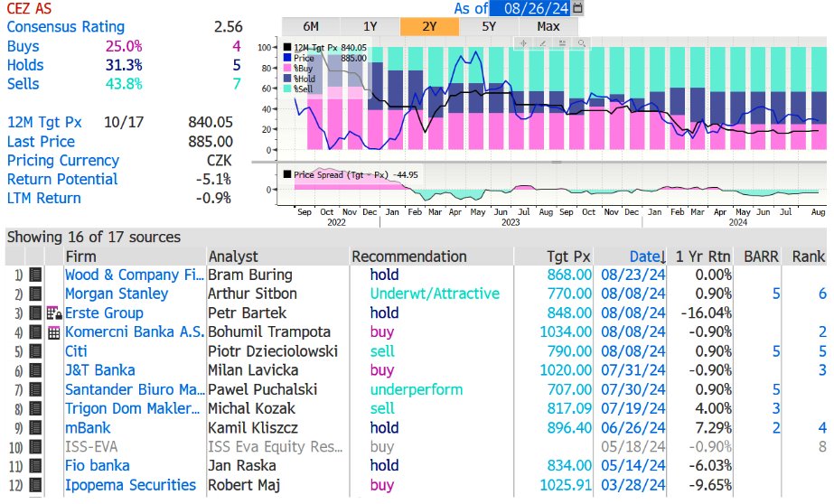Open Morgan Stanley firm link

pyautogui.click(x=117, y=294)
